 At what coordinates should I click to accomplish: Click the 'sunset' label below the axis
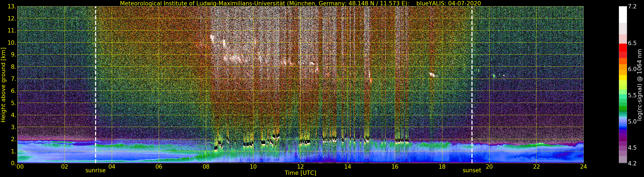point(472,171)
